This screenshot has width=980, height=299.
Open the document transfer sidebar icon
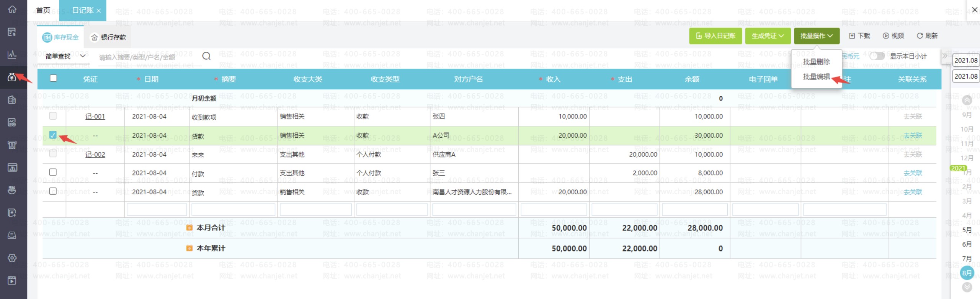(x=12, y=213)
